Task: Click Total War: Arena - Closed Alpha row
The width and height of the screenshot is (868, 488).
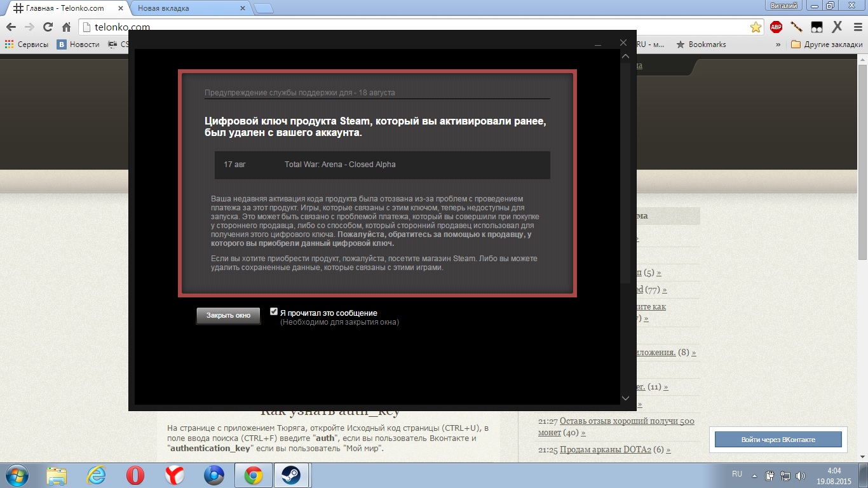Action: click(383, 165)
